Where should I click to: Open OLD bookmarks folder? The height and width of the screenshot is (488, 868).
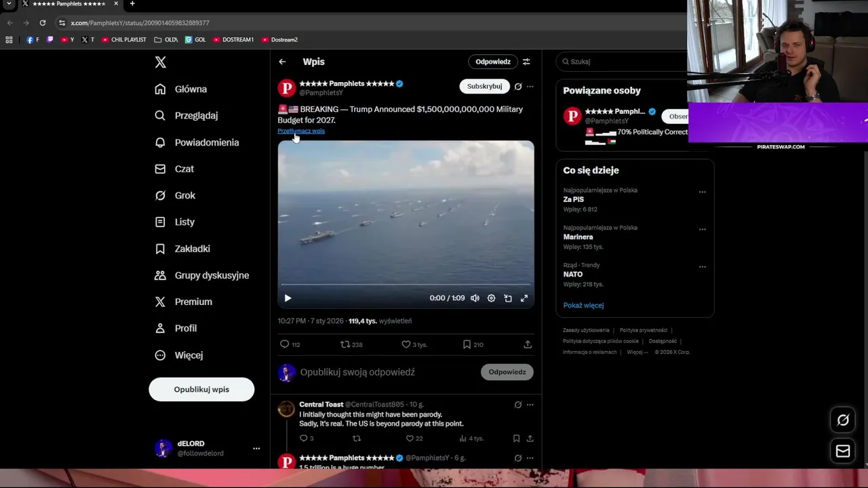[x=166, y=40]
